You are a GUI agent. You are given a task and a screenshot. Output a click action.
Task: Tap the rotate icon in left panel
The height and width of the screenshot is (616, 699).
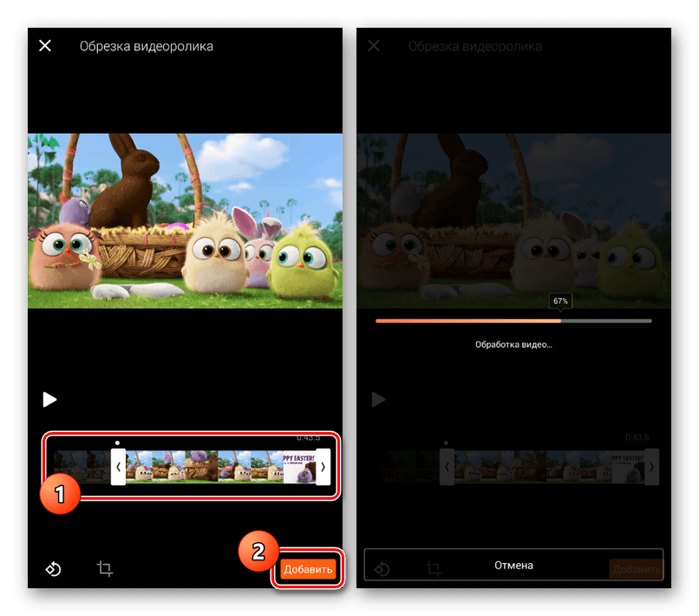[53, 569]
